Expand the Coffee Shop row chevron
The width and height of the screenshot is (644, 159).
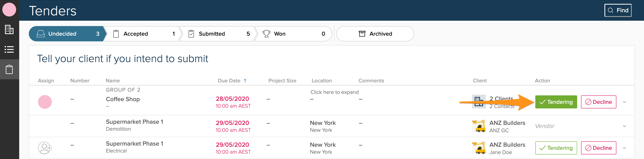coord(624,102)
